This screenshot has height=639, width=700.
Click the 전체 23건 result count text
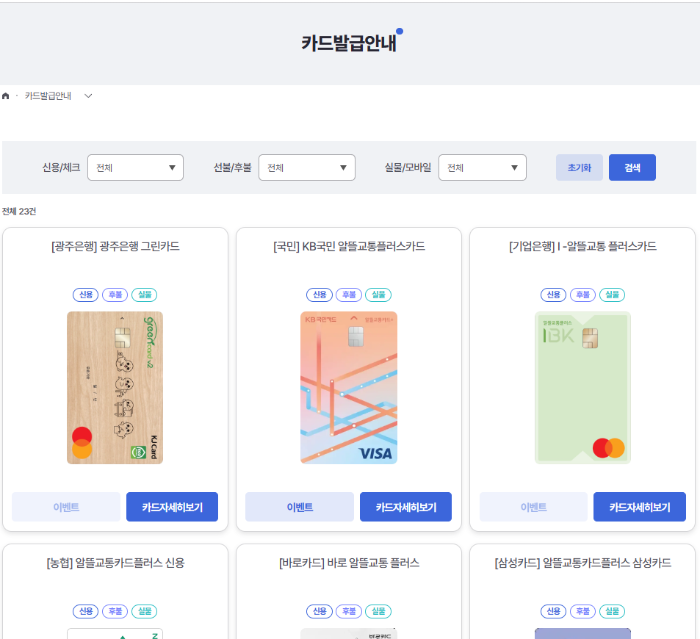pyautogui.click(x=19, y=211)
